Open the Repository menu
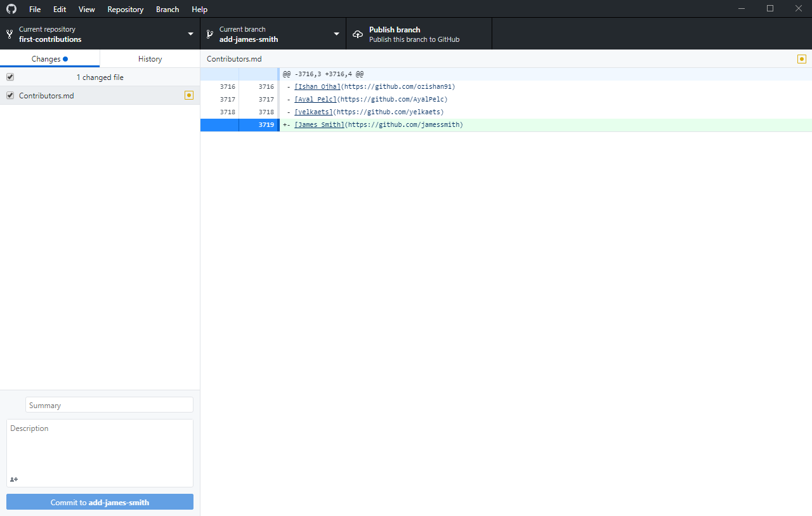812x516 pixels. point(126,10)
